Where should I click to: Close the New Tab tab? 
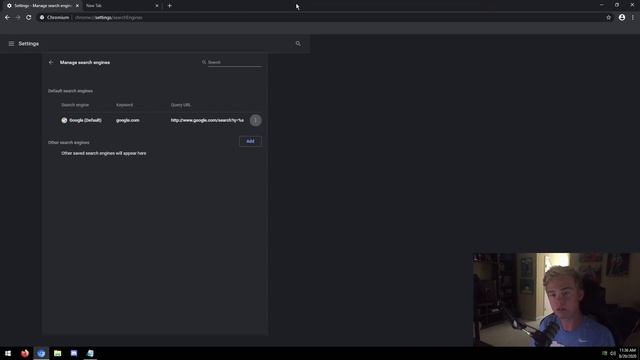point(157,6)
